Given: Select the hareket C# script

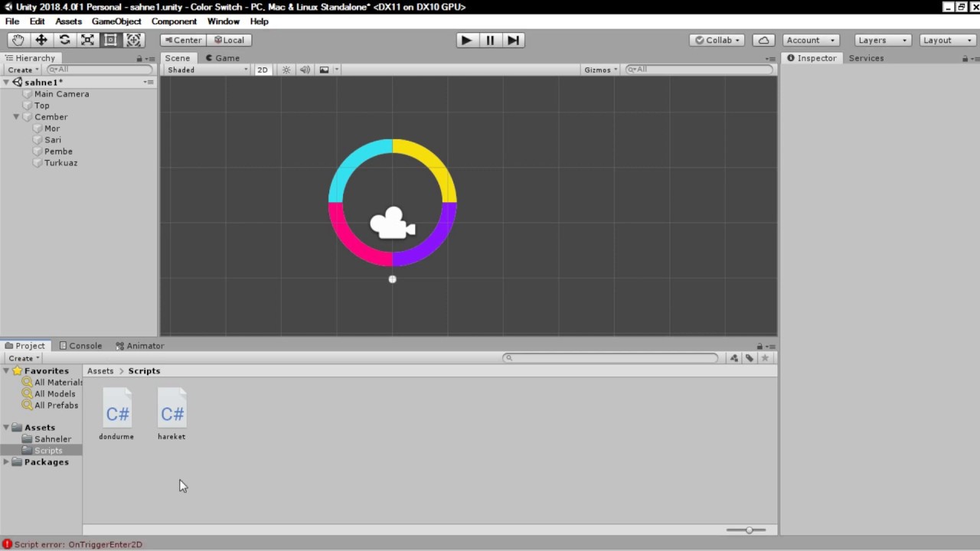Looking at the screenshot, I should click(171, 415).
